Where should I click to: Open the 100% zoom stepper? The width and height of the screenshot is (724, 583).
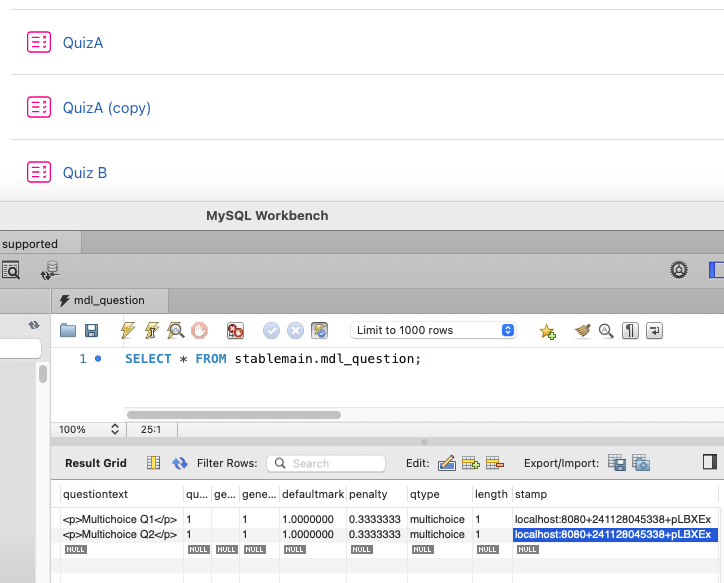pos(115,429)
